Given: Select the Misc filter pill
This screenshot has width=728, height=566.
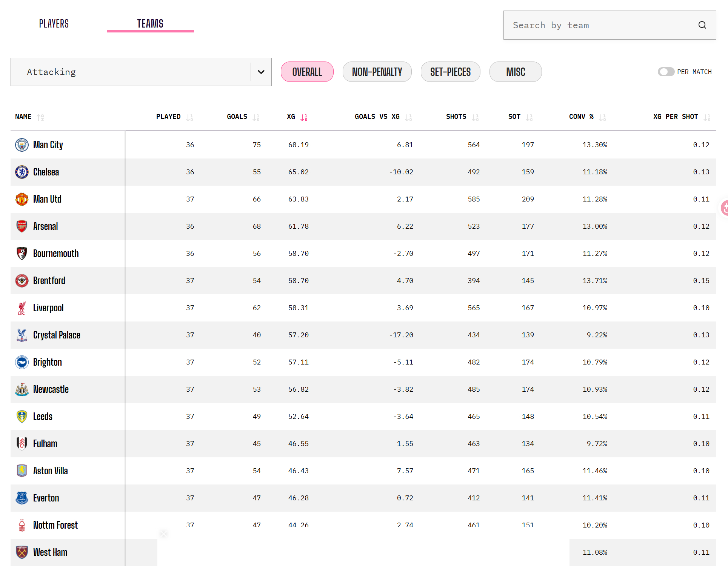Looking at the screenshot, I should 516,72.
